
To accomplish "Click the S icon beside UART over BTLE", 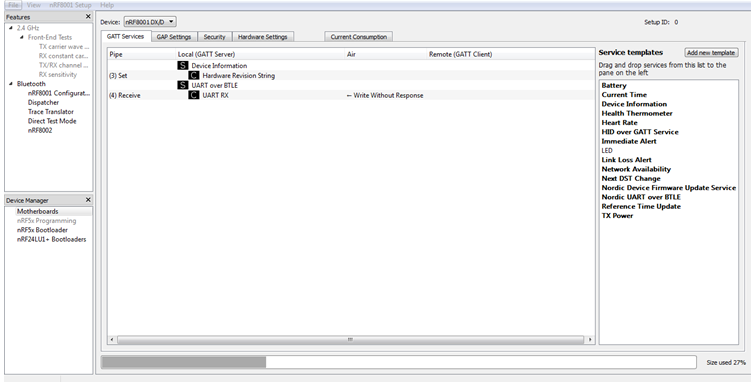I will (182, 85).
